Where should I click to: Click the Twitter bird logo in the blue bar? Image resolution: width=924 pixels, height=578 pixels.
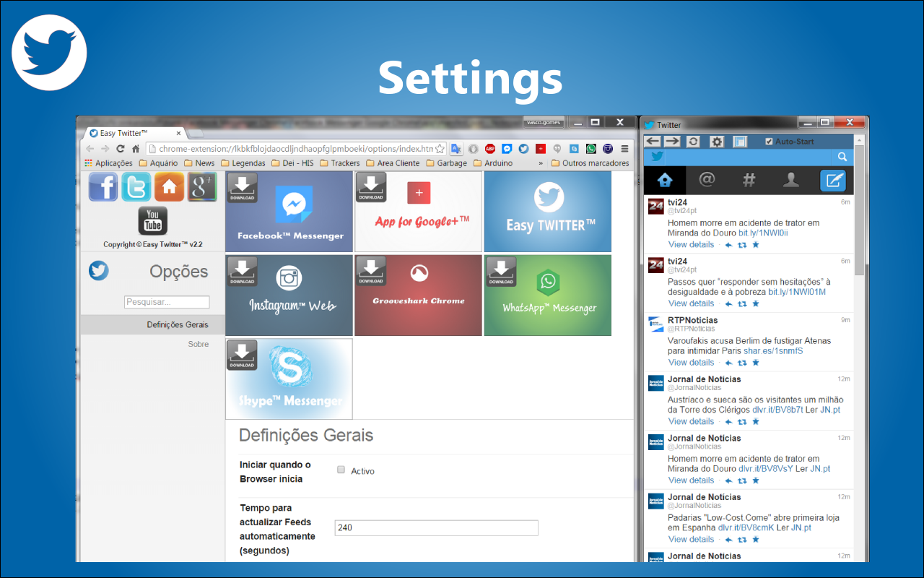click(x=657, y=157)
